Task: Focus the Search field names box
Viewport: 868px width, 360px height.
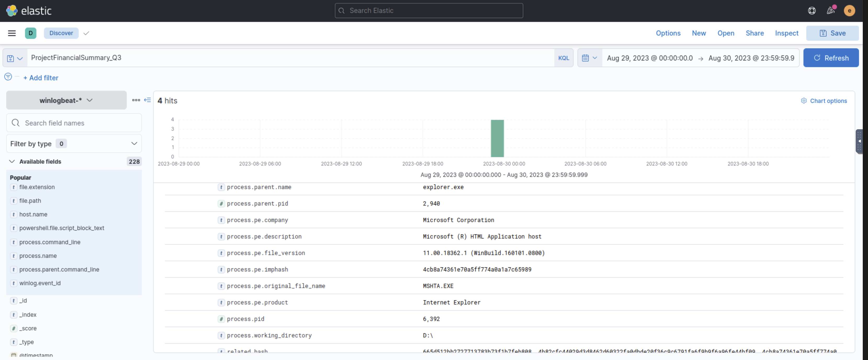Action: [x=74, y=123]
